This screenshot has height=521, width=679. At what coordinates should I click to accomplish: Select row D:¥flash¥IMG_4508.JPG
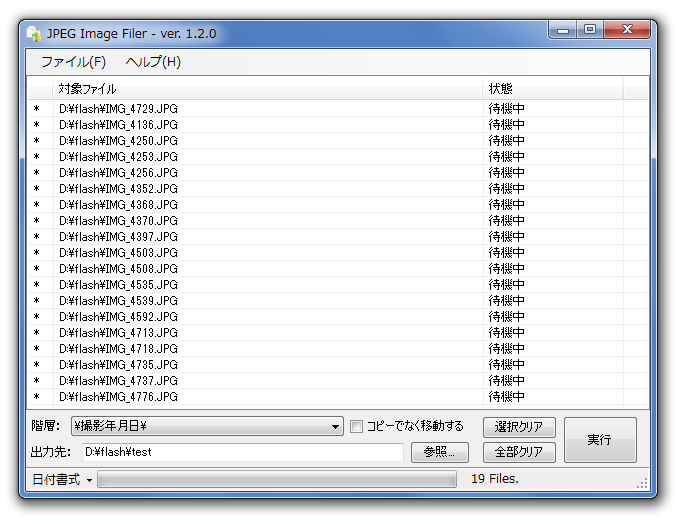[338, 269]
